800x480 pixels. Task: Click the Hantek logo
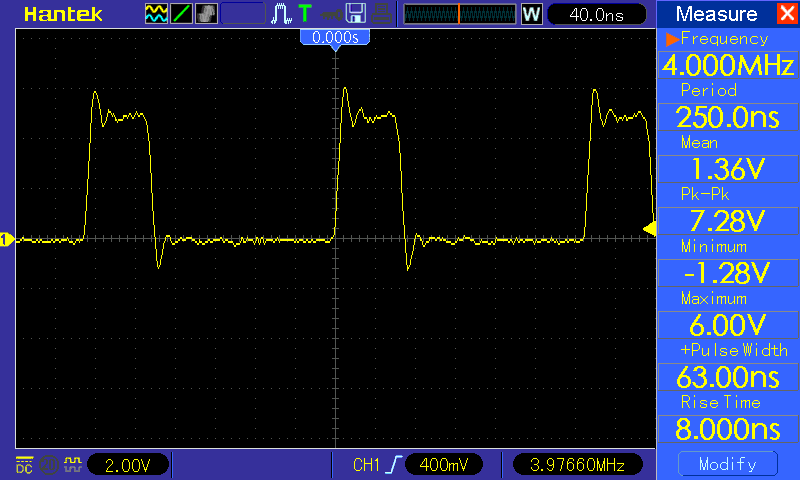(63, 14)
